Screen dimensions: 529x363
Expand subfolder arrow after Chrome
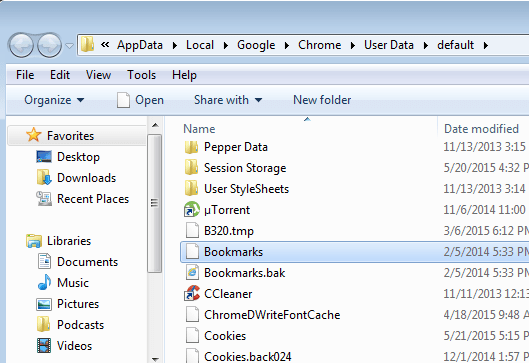[x=353, y=45]
